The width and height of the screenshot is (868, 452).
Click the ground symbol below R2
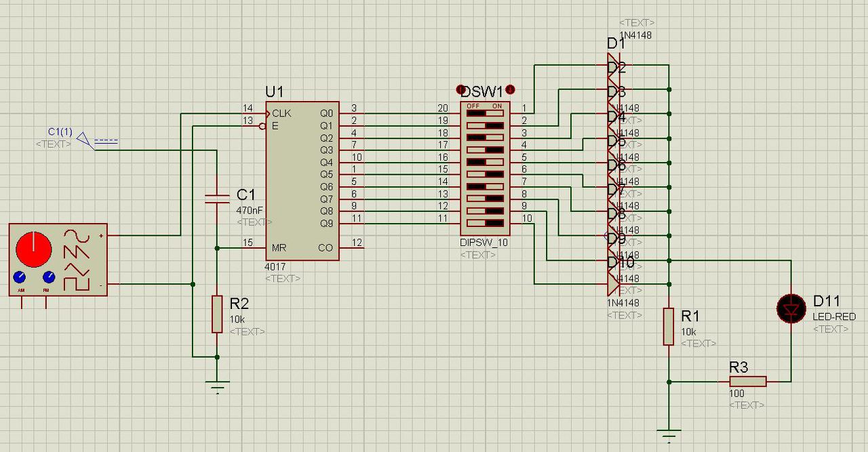[217, 388]
